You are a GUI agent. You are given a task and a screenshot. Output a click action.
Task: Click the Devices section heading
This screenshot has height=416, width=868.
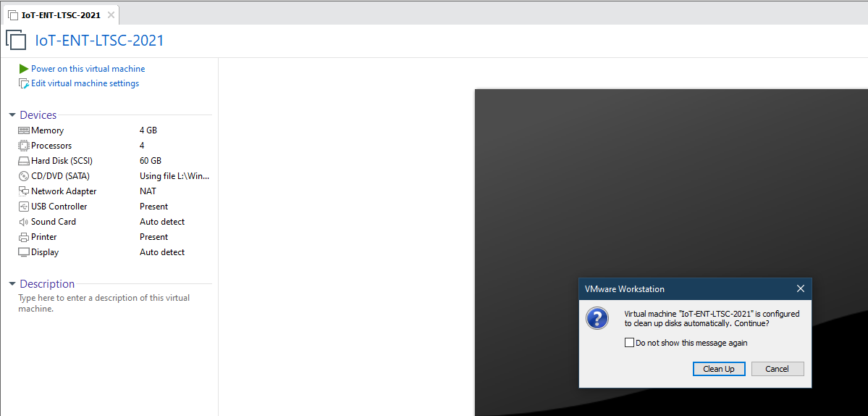click(x=38, y=115)
